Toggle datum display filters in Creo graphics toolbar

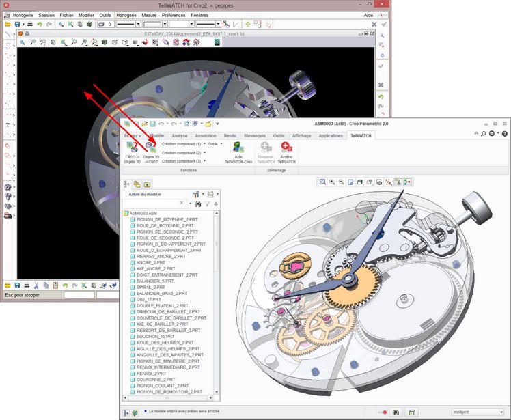[x=389, y=182]
